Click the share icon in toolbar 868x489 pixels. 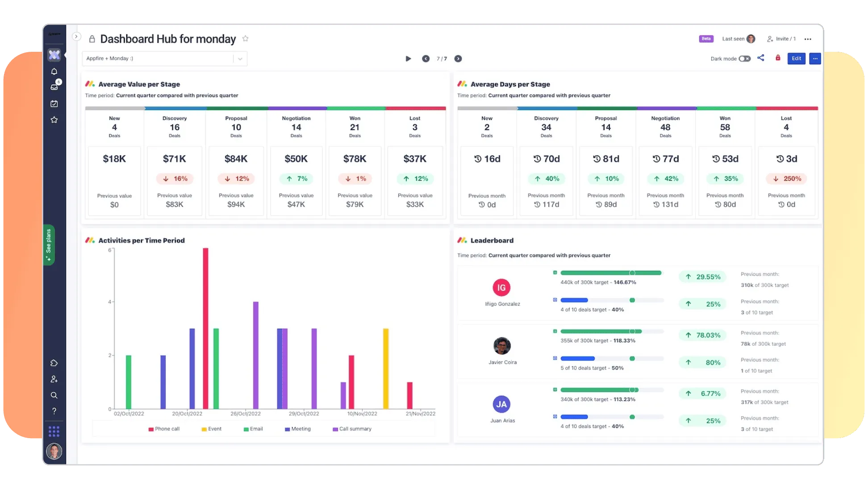click(x=761, y=58)
